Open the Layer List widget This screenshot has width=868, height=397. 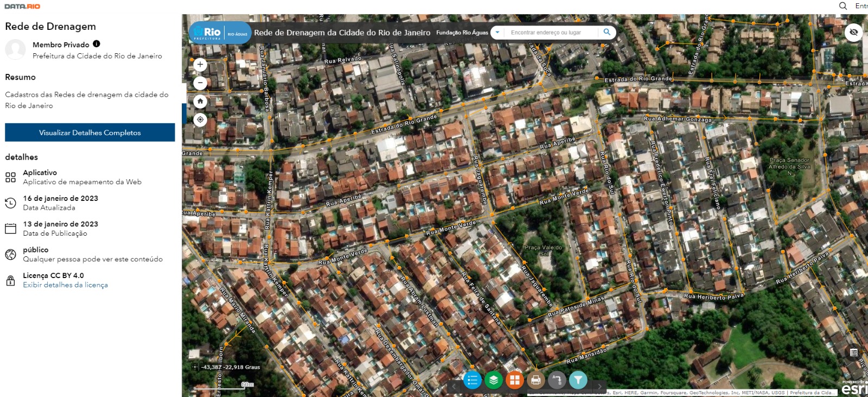pos(494,380)
